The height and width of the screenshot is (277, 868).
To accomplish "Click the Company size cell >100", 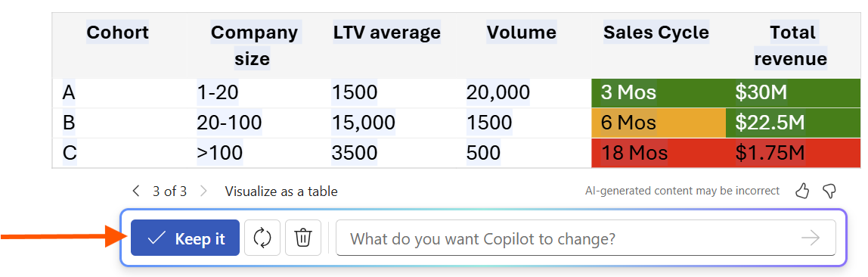I will point(220,152).
